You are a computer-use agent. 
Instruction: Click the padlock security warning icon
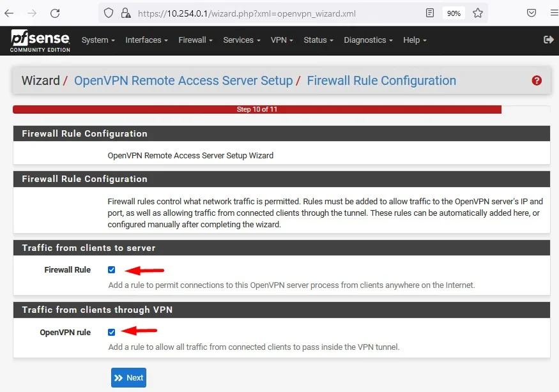[x=125, y=13]
